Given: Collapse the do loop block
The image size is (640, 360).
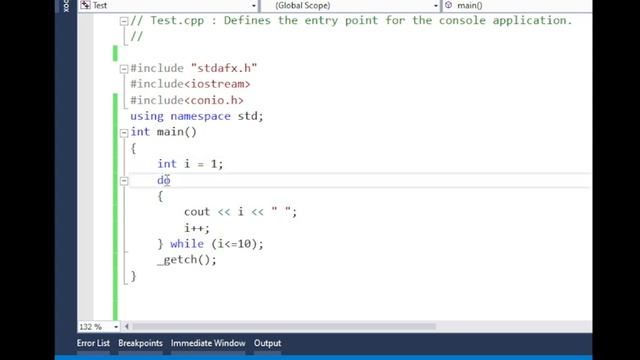Looking at the screenshot, I should point(124,181).
